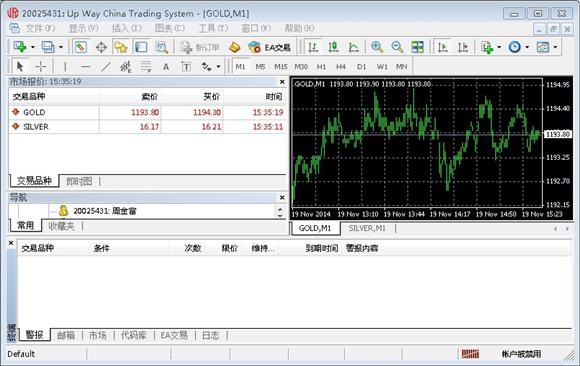580x366 pixels.
Task: Switch to the SILVER,M1 chart tab
Action: (x=367, y=228)
